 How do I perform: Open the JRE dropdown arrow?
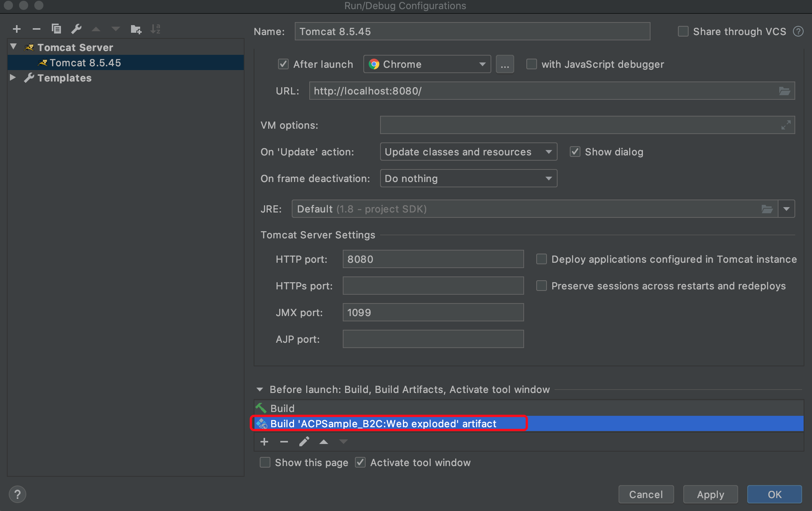click(x=786, y=209)
